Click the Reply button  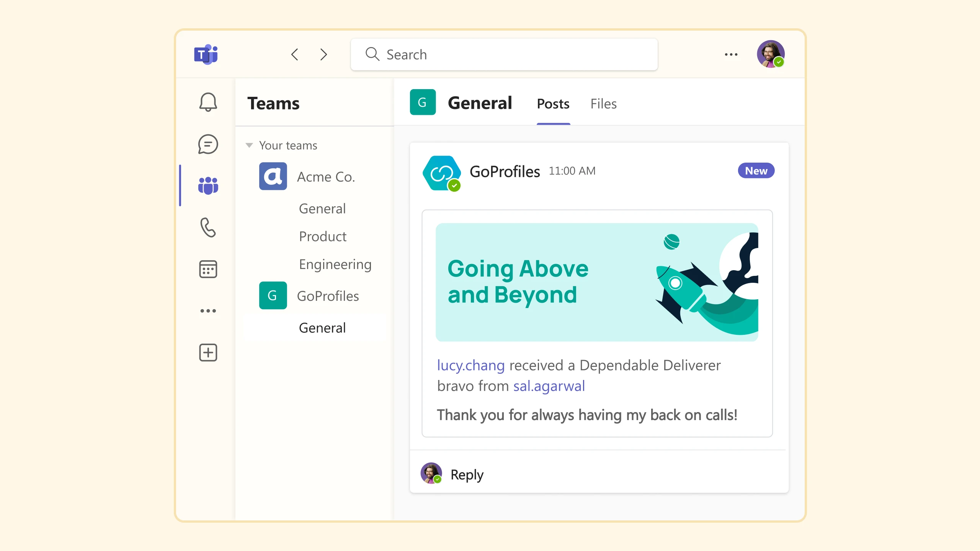(x=467, y=475)
